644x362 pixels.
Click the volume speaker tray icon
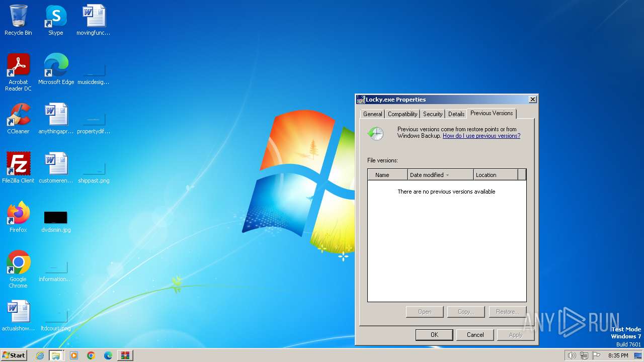[x=572, y=355]
